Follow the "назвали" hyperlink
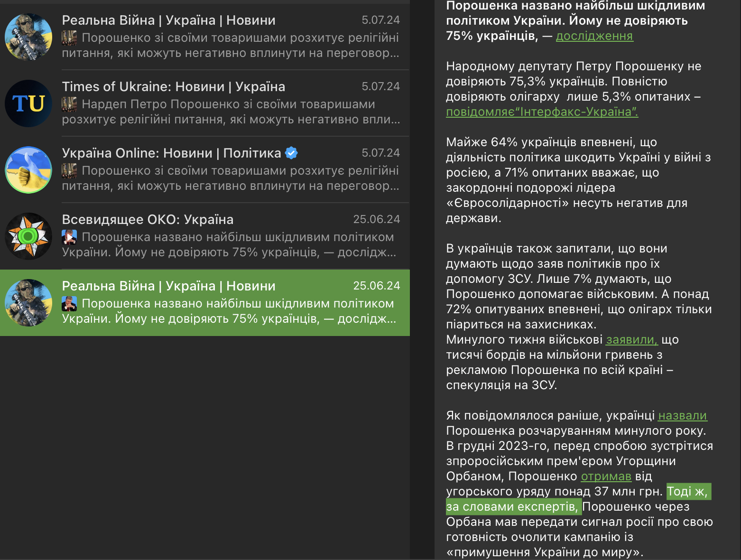741x560 pixels. [x=682, y=416]
